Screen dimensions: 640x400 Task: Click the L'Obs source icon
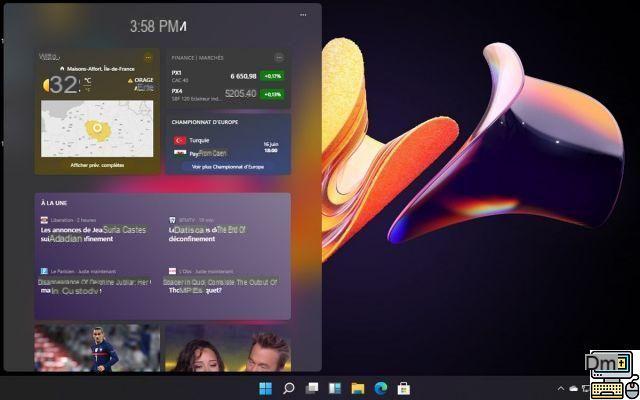point(172,271)
